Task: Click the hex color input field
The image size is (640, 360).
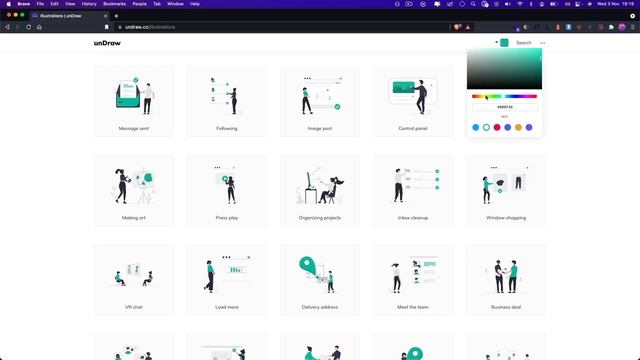Action: tap(504, 107)
